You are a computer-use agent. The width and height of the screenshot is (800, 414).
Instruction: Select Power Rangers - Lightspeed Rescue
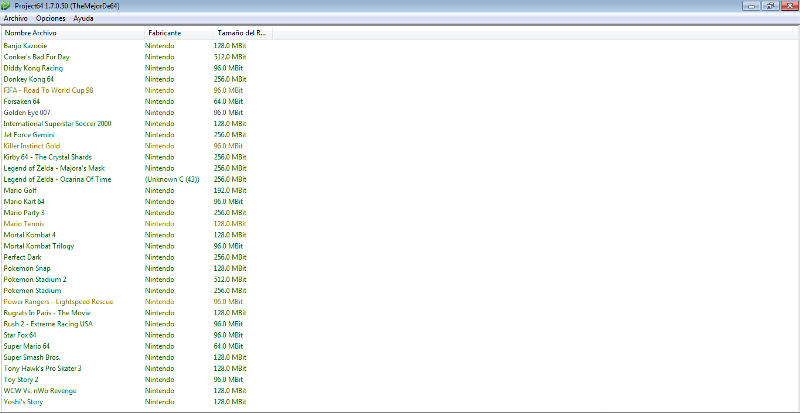coord(58,302)
